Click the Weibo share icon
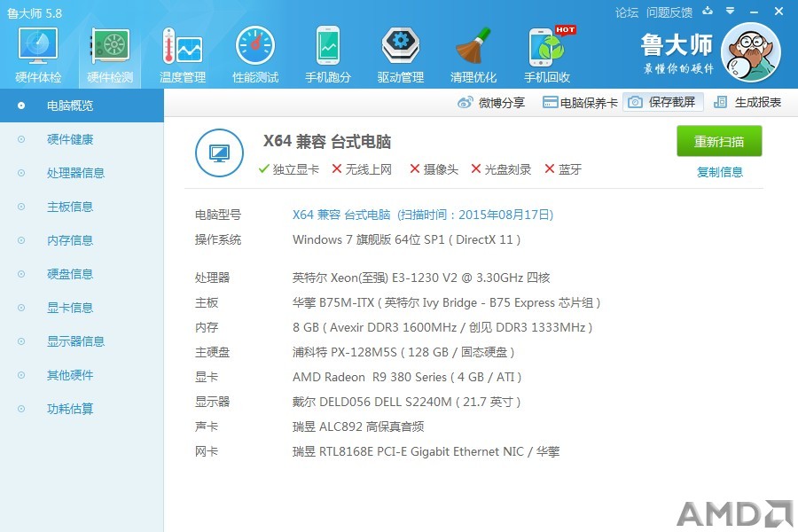This screenshot has height=532, width=798. (x=465, y=102)
